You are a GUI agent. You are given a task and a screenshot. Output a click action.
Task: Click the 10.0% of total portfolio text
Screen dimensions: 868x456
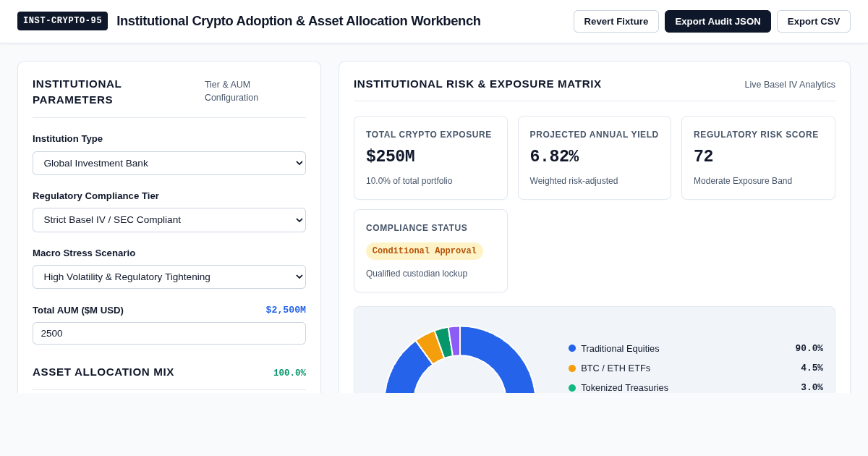(409, 181)
